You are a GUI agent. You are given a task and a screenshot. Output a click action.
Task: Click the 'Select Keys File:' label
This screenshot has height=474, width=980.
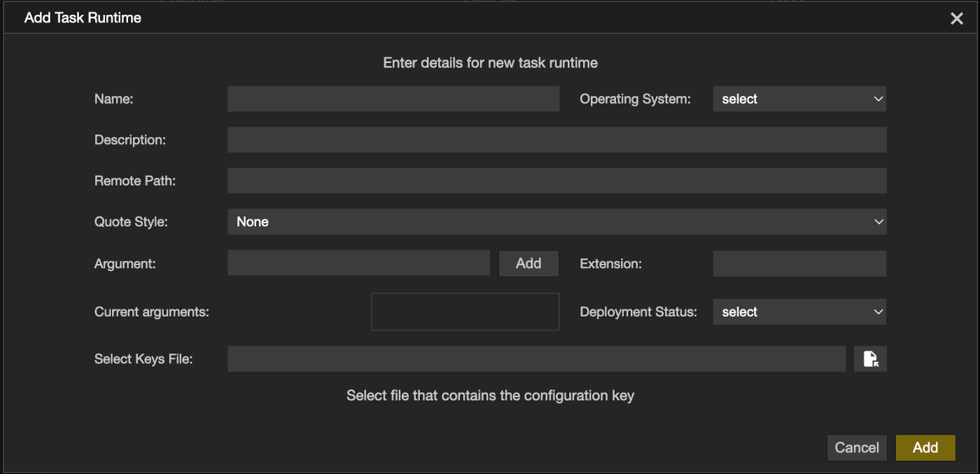(143, 359)
